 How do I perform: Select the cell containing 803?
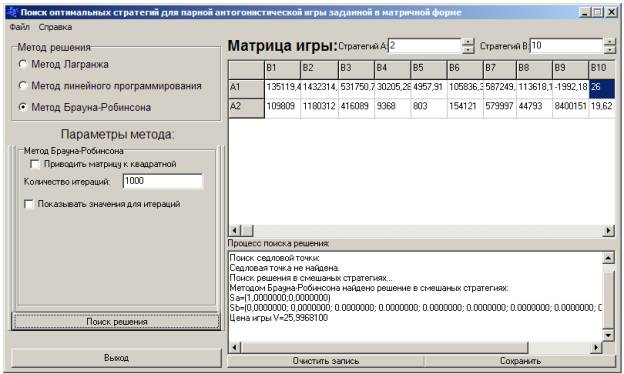429,108
